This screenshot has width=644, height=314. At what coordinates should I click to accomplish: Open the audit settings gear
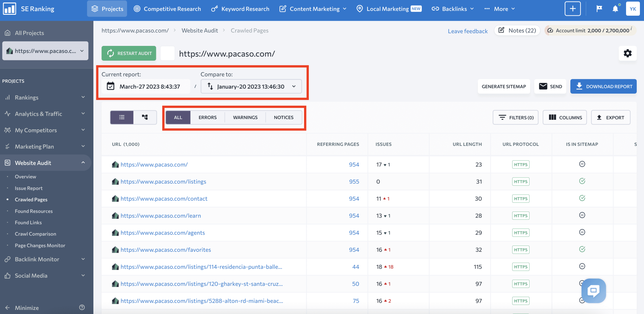coord(628,53)
